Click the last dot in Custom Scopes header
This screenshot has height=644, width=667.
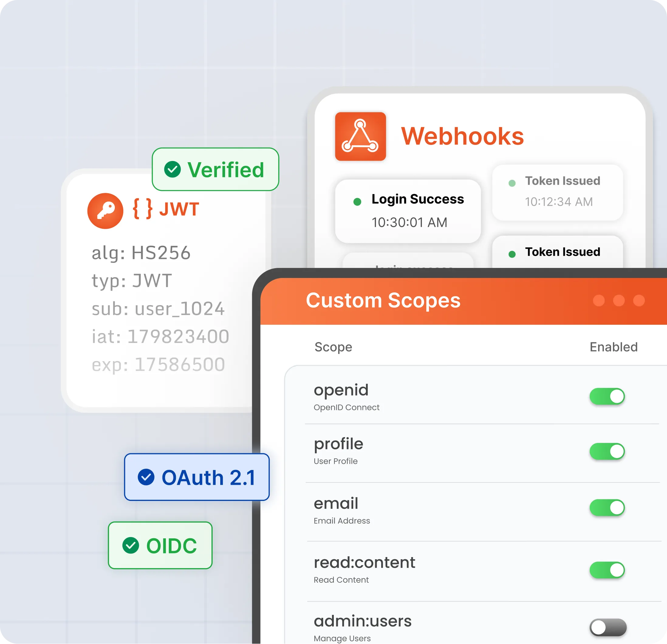[x=639, y=300]
